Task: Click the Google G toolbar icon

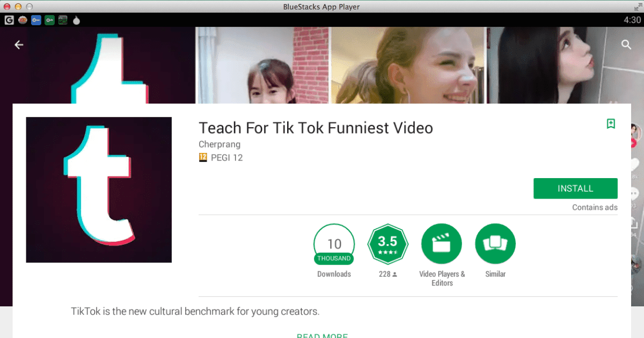Action: pyautogui.click(x=9, y=20)
